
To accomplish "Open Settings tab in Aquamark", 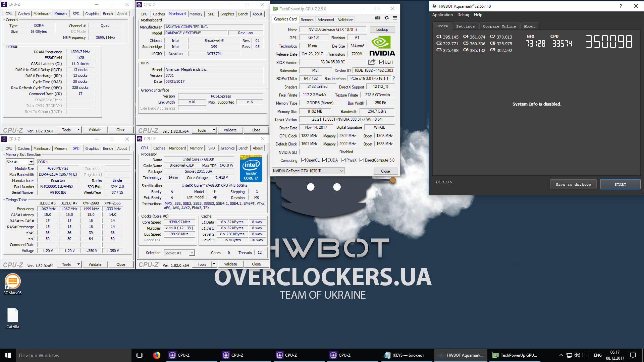I will coord(465,26).
